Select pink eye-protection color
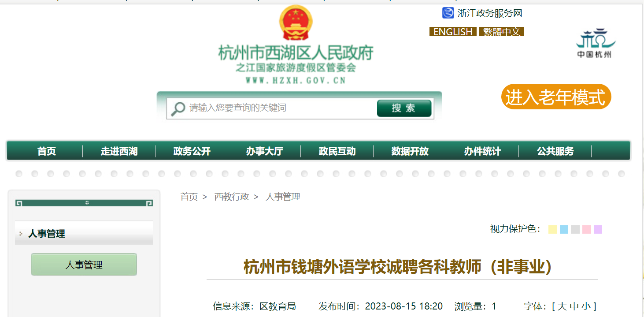The image size is (644, 317). tap(586, 230)
